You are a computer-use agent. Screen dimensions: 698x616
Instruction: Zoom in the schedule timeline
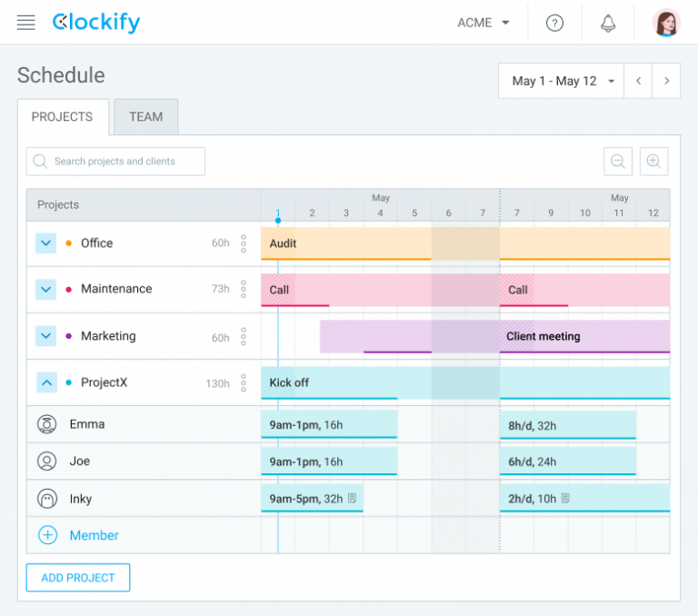coord(653,162)
